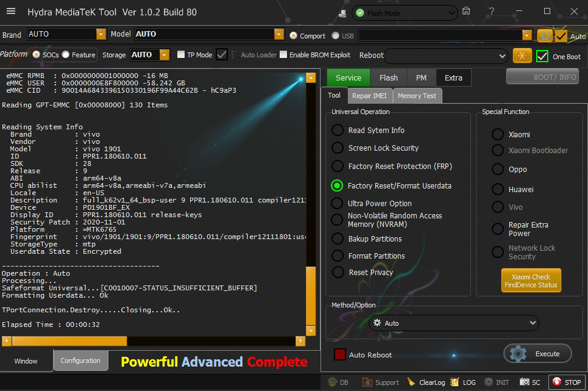The height and width of the screenshot is (391, 588).
Task: Click the device icon beside Flash Mode
Action: click(342, 13)
